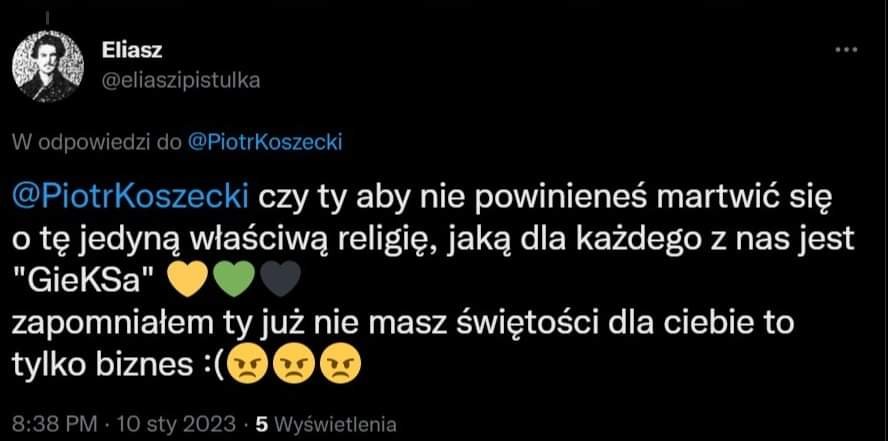This screenshot has width=888, height=441.
Task: Click the black heart emoji
Action: coord(281,281)
